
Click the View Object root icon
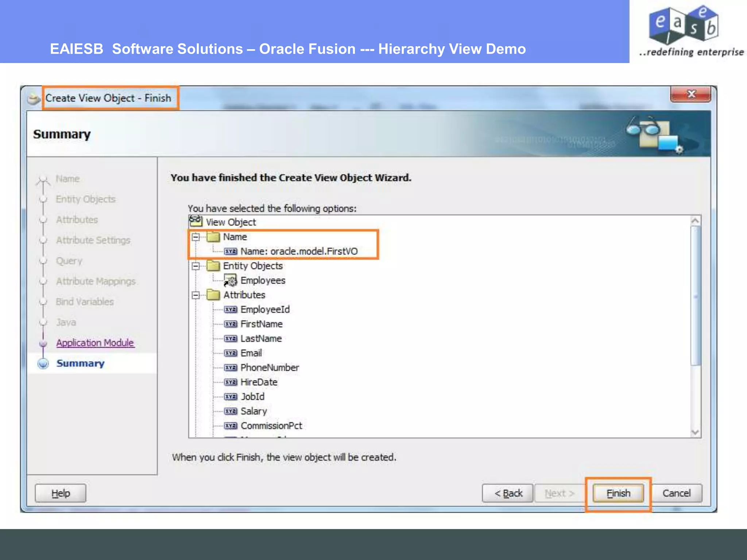click(x=196, y=221)
